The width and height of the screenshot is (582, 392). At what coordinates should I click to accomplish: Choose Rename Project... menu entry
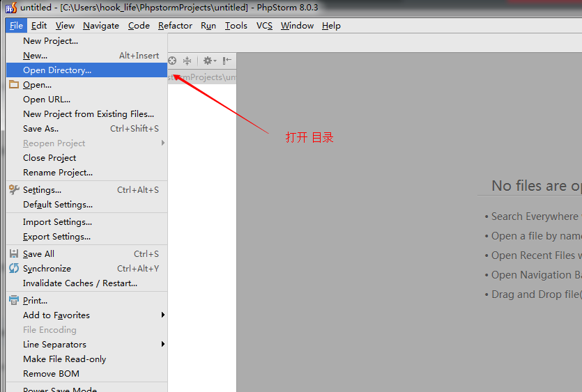point(87,173)
